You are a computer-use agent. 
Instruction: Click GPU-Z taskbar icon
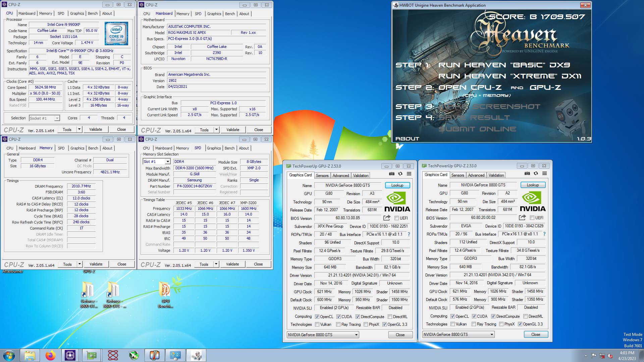(x=92, y=355)
